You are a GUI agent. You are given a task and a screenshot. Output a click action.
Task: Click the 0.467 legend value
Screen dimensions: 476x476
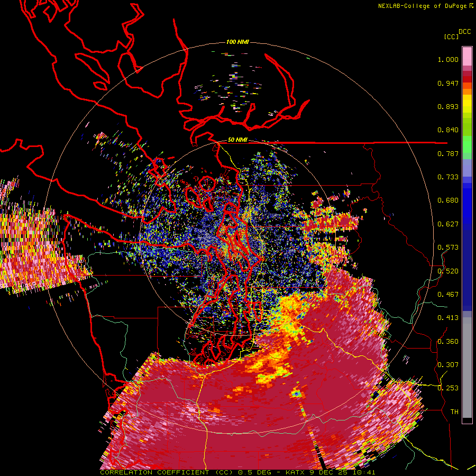448,295
